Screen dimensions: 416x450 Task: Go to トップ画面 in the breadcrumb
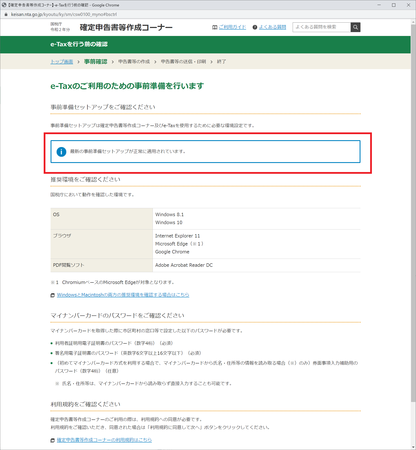pyautogui.click(x=62, y=62)
